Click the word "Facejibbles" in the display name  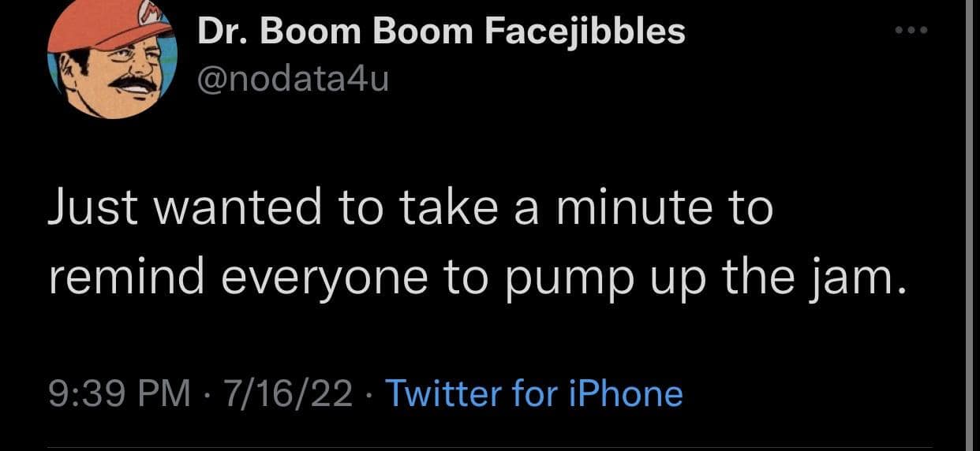pos(584,32)
